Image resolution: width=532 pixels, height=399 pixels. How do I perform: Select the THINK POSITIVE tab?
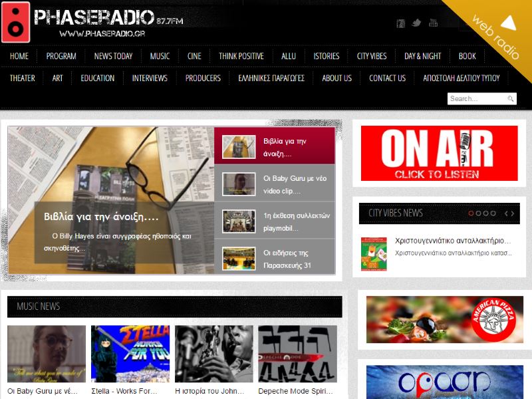[240, 56]
